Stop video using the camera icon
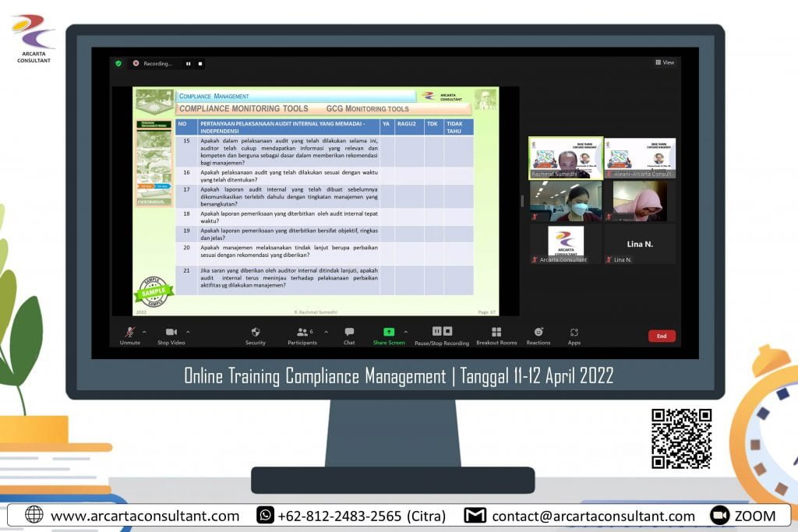This screenshot has width=798, height=532. pos(171,333)
